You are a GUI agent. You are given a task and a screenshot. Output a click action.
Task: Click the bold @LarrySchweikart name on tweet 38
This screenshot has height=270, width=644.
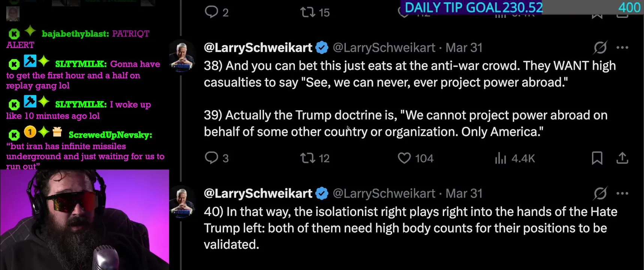pyautogui.click(x=258, y=48)
